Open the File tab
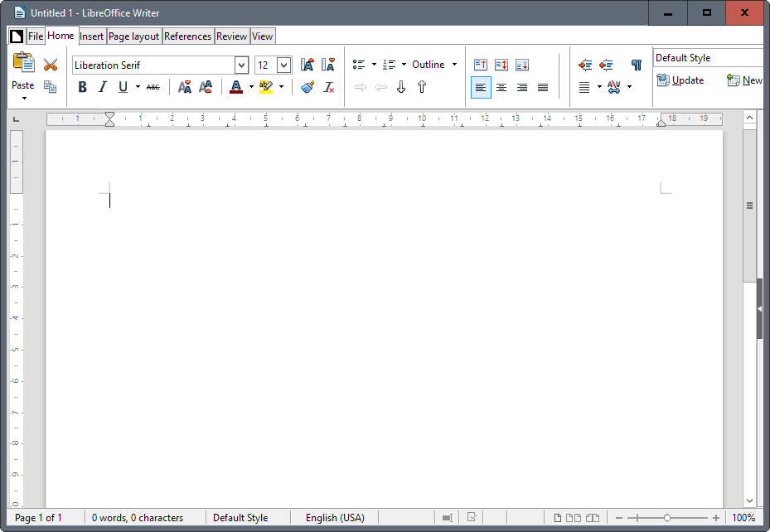Image resolution: width=770 pixels, height=532 pixels. click(36, 36)
